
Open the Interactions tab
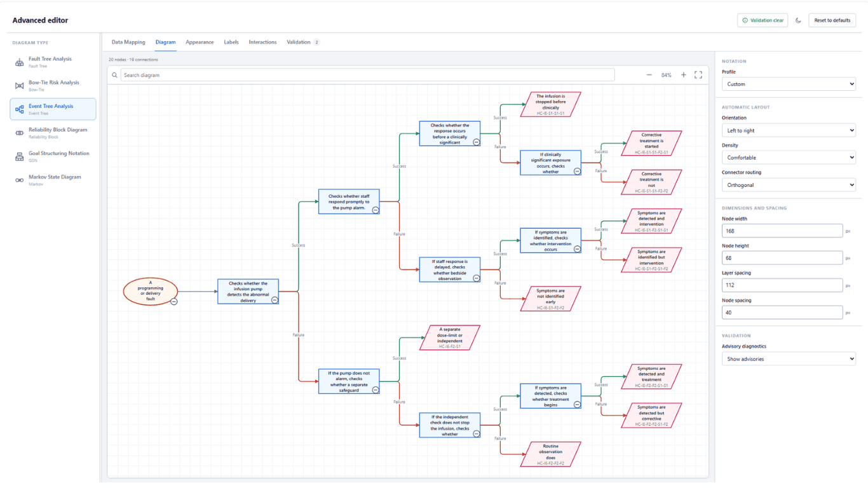coord(262,42)
